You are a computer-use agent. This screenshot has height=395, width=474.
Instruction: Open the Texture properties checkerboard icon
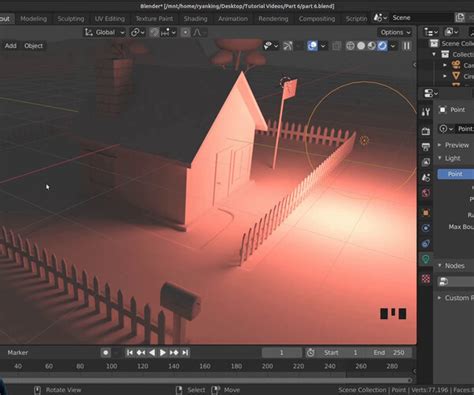click(426, 278)
